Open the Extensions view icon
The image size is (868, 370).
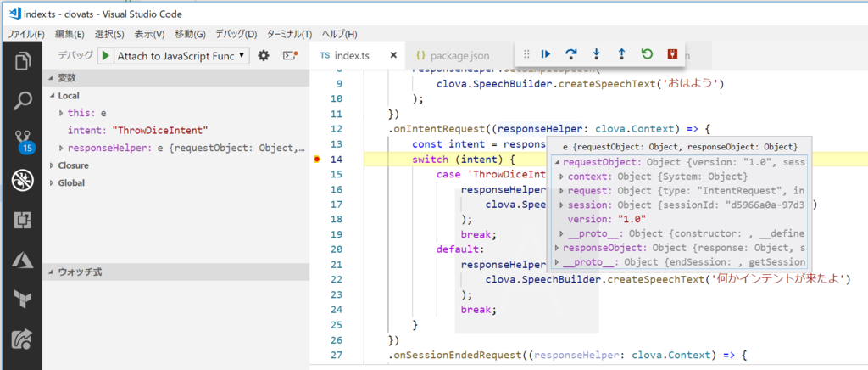point(21,221)
